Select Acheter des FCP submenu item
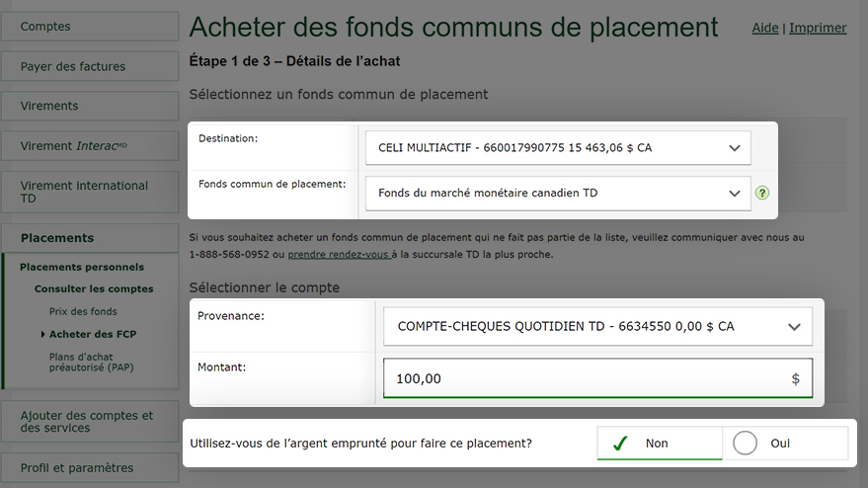 [x=93, y=334]
